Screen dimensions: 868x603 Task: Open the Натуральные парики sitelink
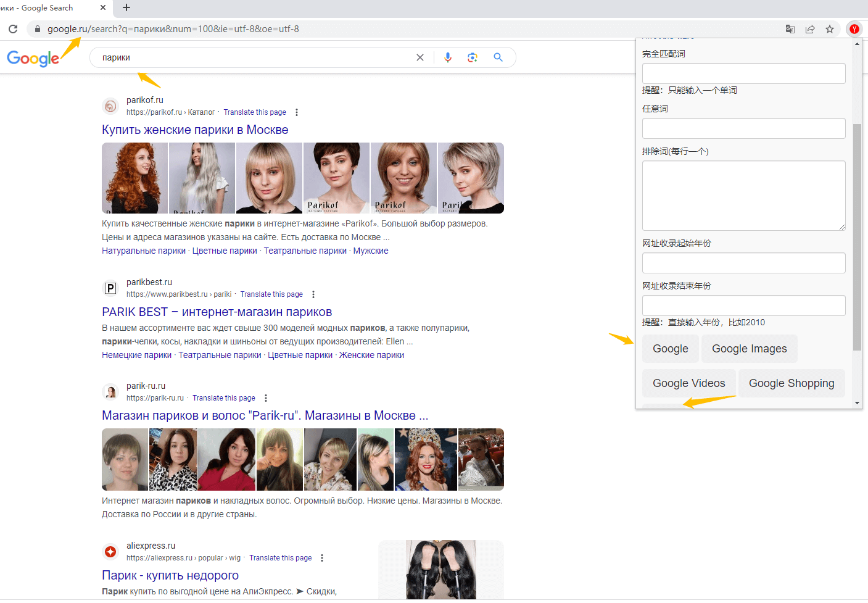tap(144, 251)
